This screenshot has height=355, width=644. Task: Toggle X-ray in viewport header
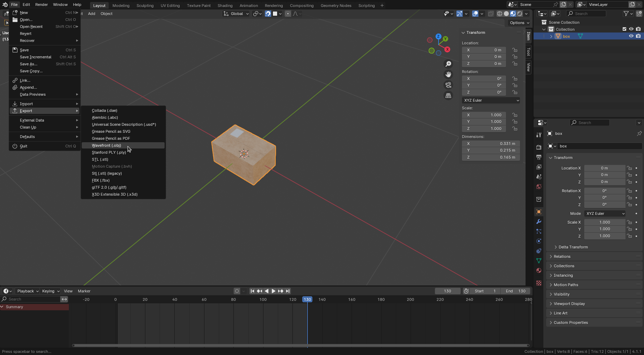pyautogui.click(x=491, y=14)
